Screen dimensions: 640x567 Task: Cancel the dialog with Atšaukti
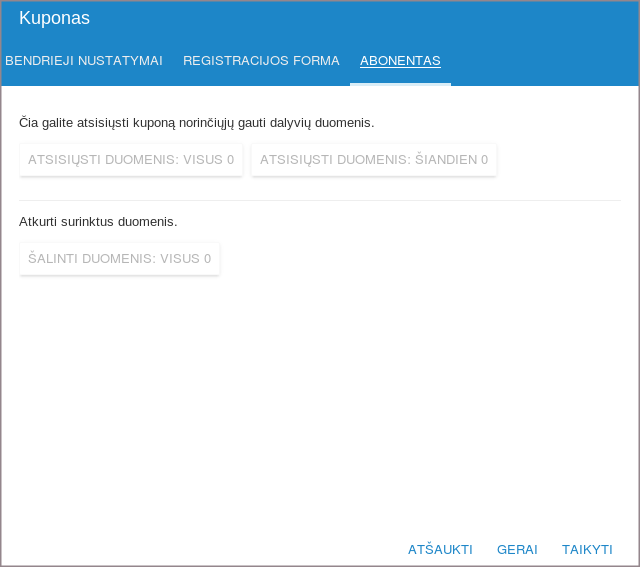440,549
